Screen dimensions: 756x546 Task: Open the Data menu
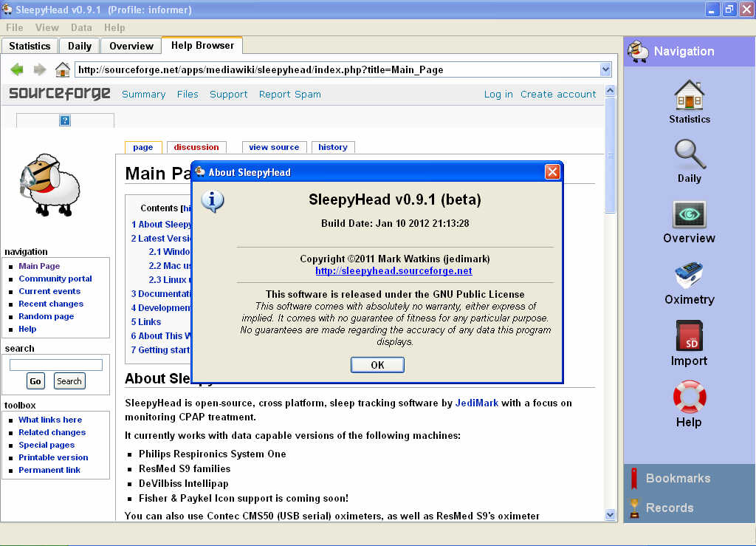coord(81,27)
